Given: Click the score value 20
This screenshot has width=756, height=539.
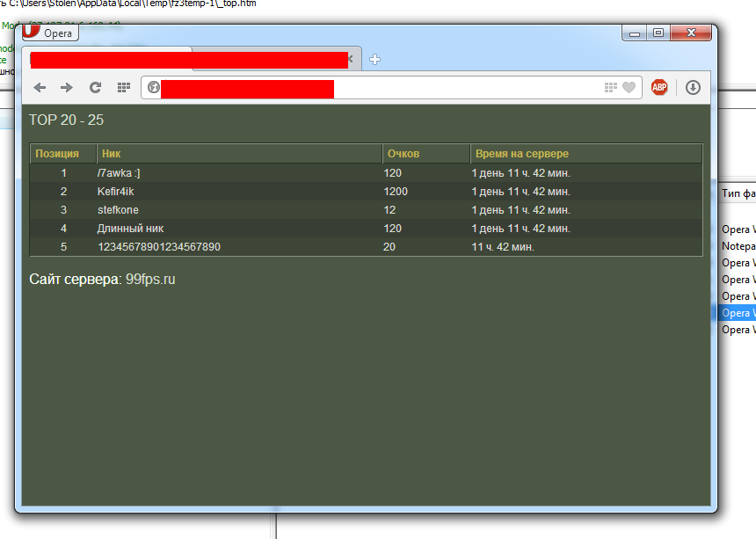Looking at the screenshot, I should point(389,247).
